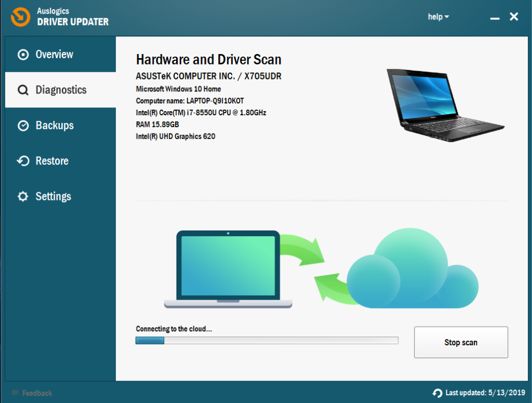Image resolution: width=532 pixels, height=403 pixels.
Task: Click the refresh icon beside Last updated
Action: pyautogui.click(x=437, y=393)
